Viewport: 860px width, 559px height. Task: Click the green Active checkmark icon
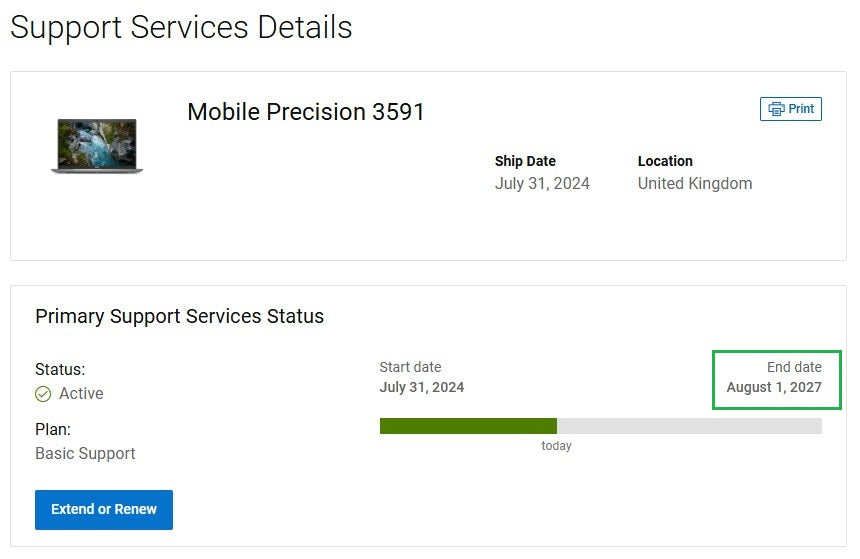pos(43,394)
